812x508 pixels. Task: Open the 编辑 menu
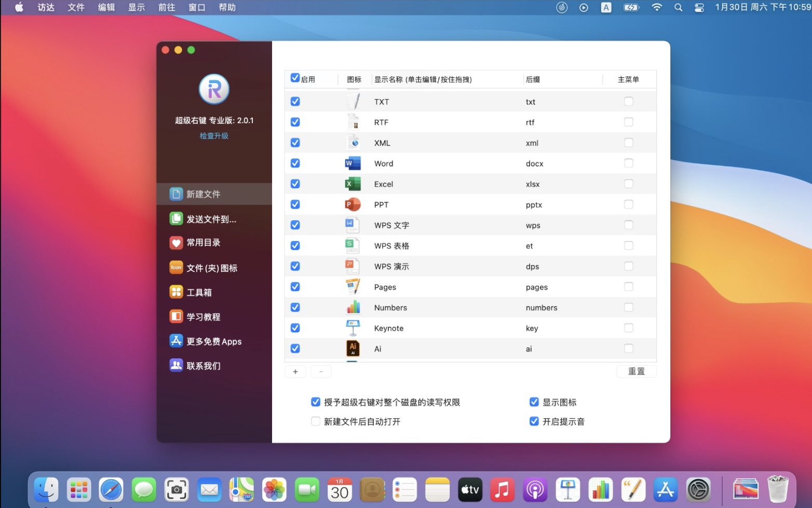click(106, 7)
